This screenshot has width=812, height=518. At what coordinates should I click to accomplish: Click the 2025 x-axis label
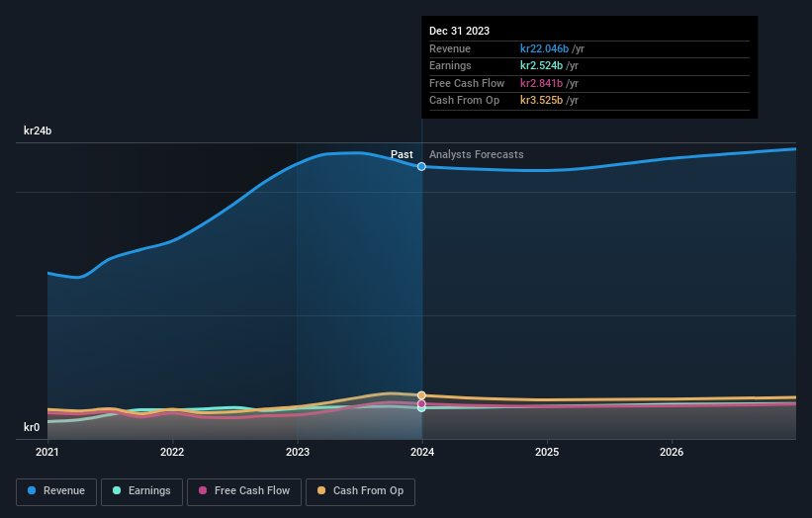pos(547,452)
